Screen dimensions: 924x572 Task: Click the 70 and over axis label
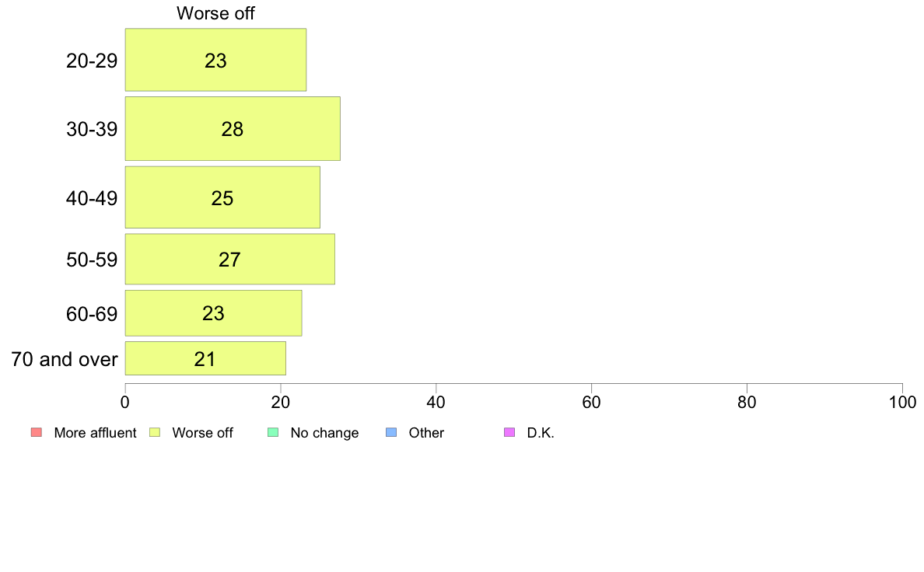coord(65,359)
